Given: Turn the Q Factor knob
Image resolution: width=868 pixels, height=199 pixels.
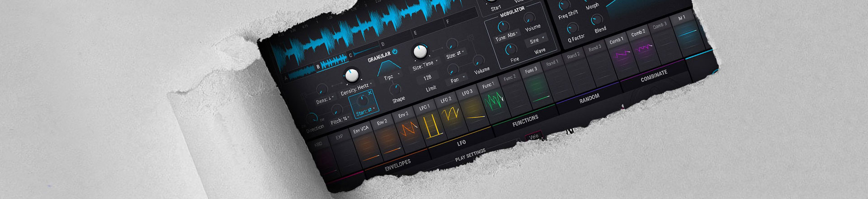Looking at the screenshot, I should tap(572, 28).
